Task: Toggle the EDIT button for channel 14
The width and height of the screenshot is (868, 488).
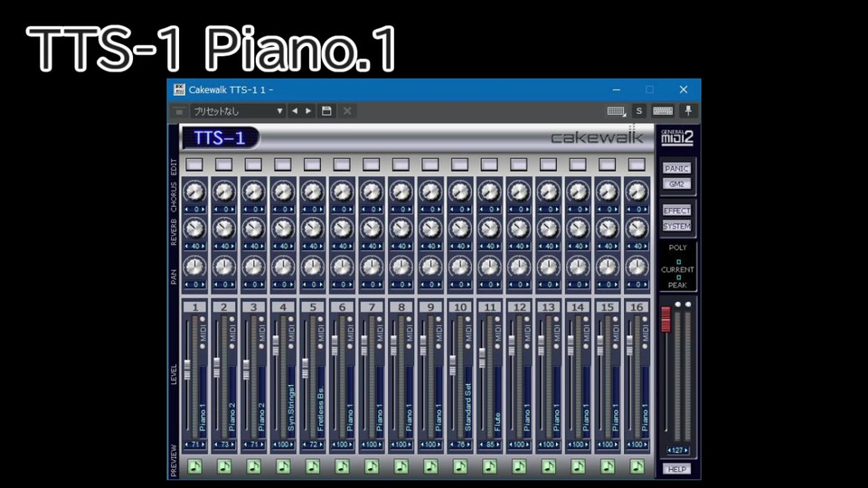Action: tap(578, 164)
